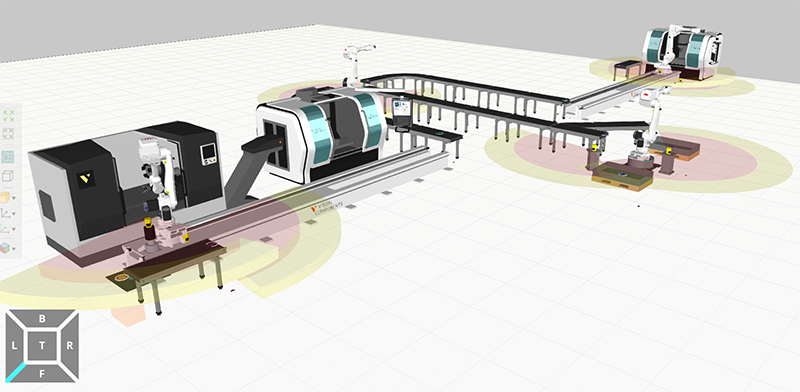800x392 pixels.
Task: Open the multicolored cube dropdown arrow
Action: pos(14,249)
